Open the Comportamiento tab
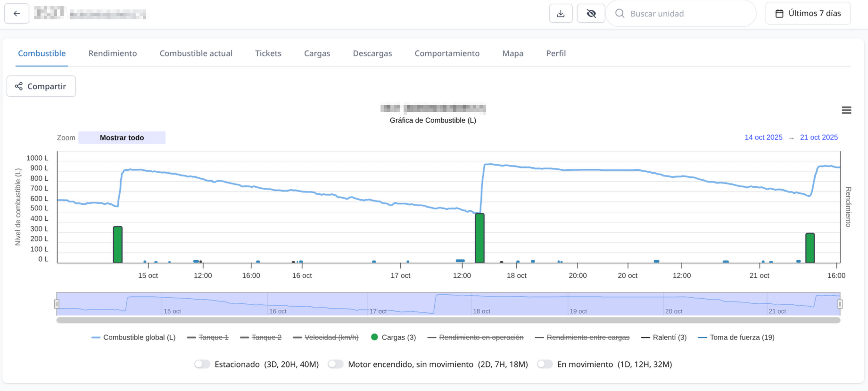The image size is (868, 391). tap(447, 53)
